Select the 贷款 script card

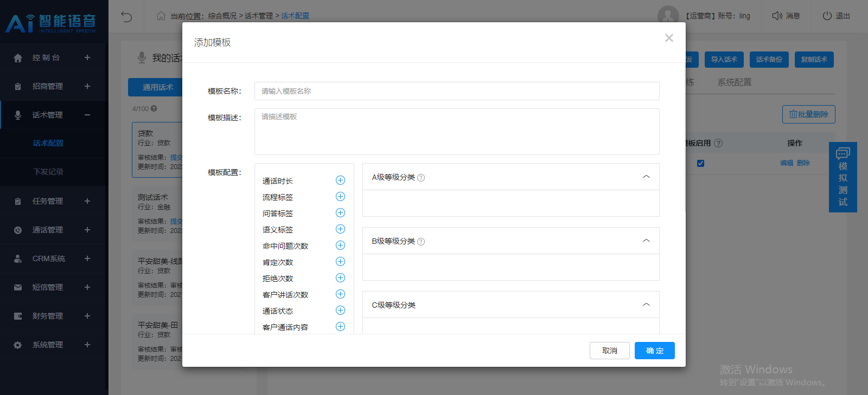pyautogui.click(x=157, y=150)
